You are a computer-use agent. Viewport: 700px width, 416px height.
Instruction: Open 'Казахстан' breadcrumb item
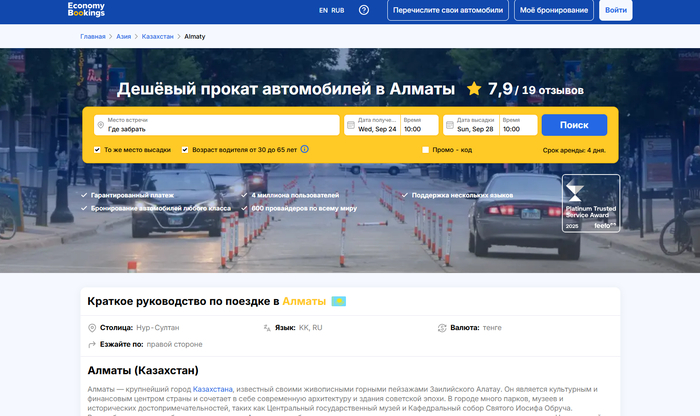[157, 36]
